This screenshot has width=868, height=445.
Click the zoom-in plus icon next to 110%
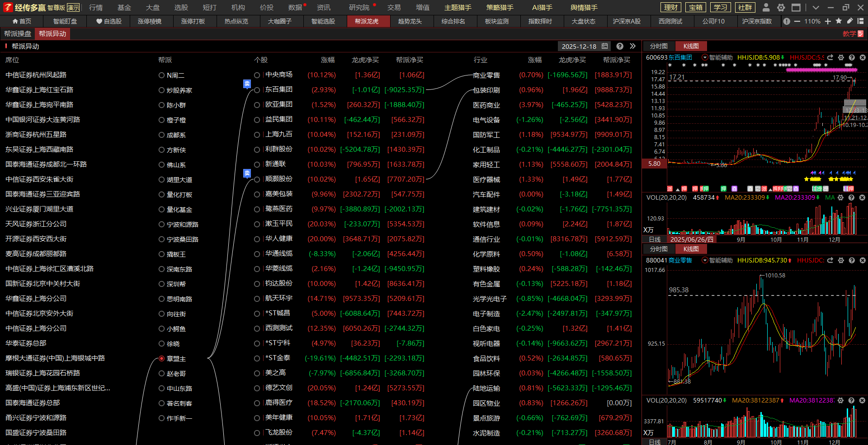click(x=828, y=21)
